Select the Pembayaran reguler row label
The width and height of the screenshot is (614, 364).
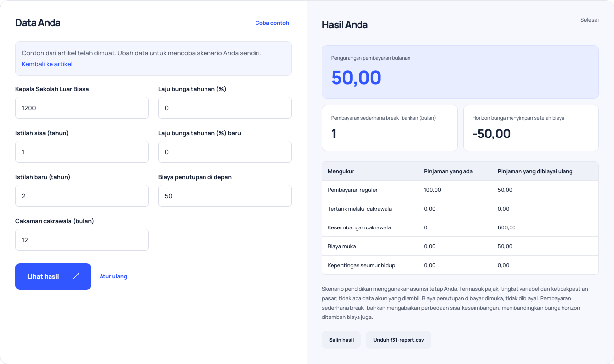353,190
